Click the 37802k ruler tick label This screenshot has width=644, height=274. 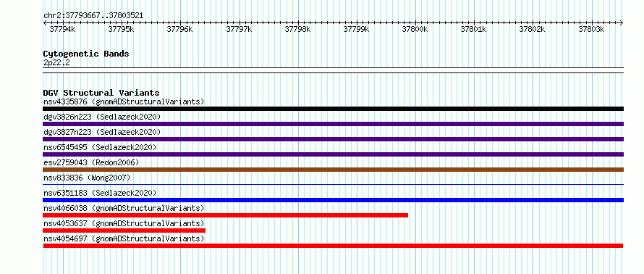tap(533, 29)
